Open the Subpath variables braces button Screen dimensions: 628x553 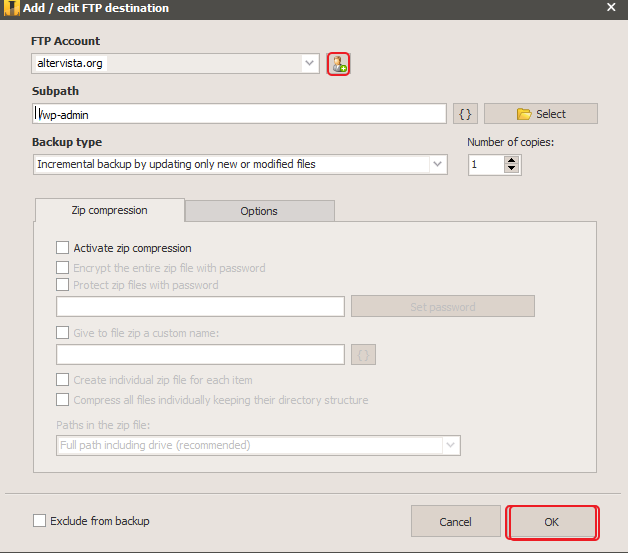pyautogui.click(x=465, y=114)
